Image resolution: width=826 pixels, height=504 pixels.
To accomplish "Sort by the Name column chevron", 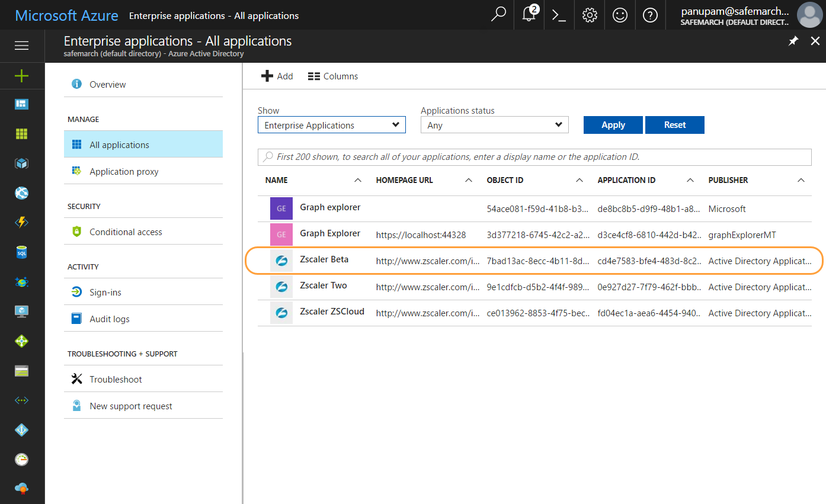I will 358,179.
